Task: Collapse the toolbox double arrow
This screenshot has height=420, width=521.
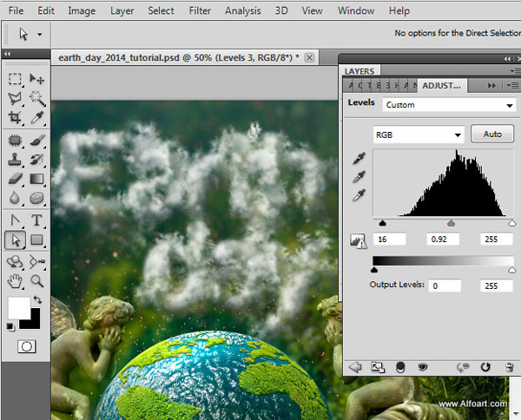Action: pyautogui.click(x=7, y=54)
